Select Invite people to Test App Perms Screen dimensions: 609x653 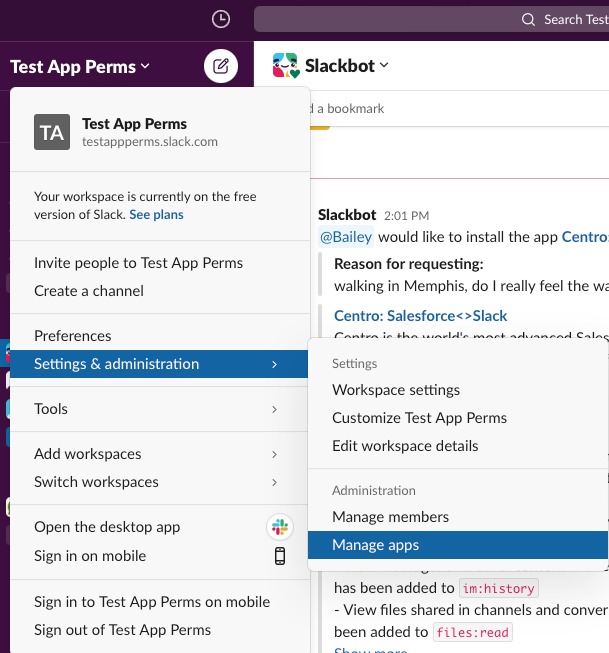[160, 263]
